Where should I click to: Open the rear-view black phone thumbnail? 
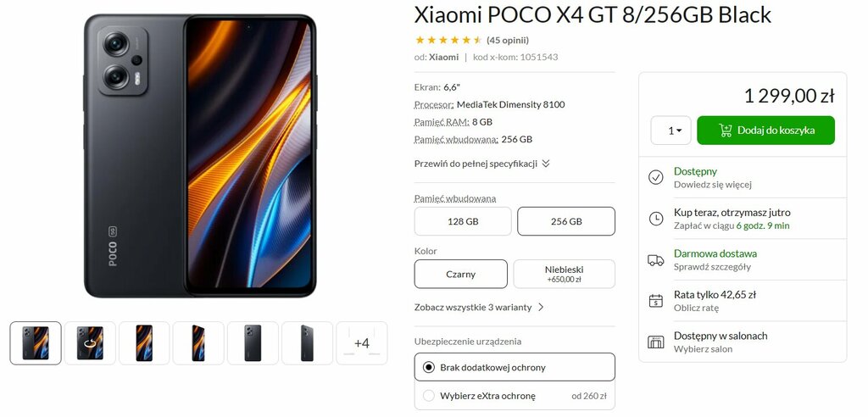point(253,342)
